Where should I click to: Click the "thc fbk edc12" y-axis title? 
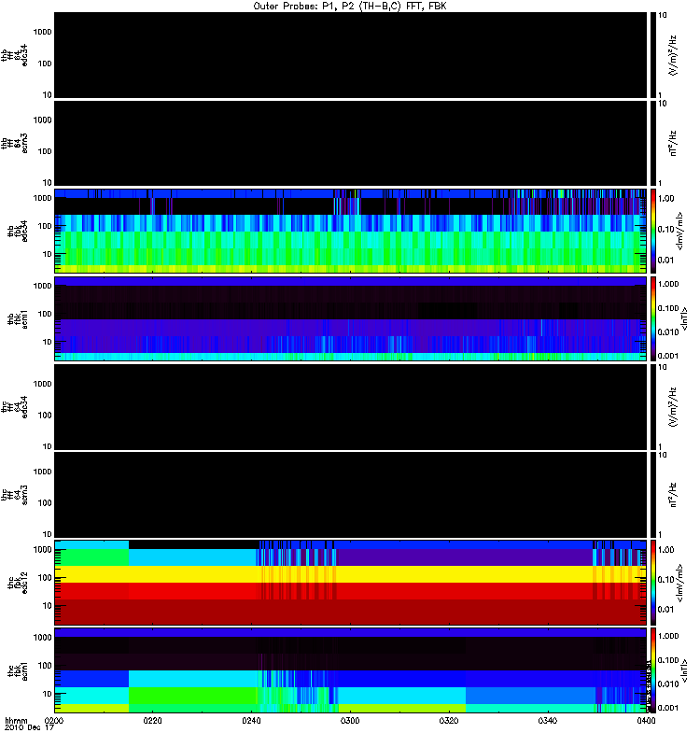point(18,582)
